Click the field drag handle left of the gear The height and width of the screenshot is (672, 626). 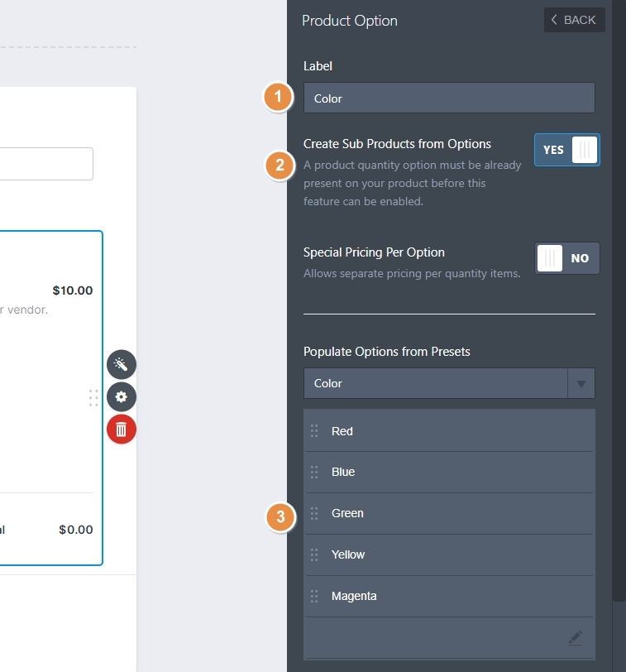click(x=93, y=398)
